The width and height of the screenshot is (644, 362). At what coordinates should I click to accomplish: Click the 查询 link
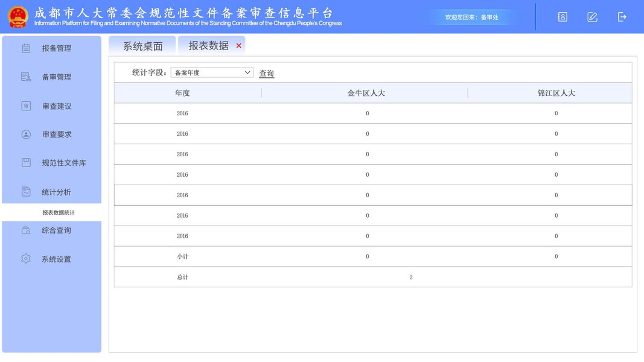pos(267,73)
